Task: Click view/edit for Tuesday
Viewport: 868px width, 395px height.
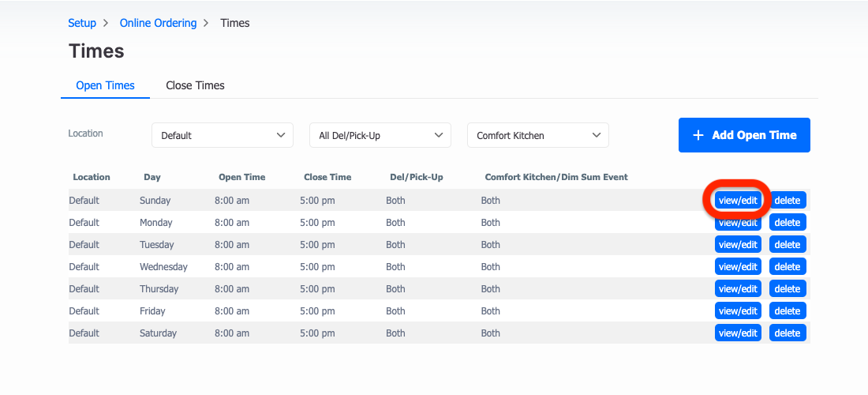Action: 738,244
